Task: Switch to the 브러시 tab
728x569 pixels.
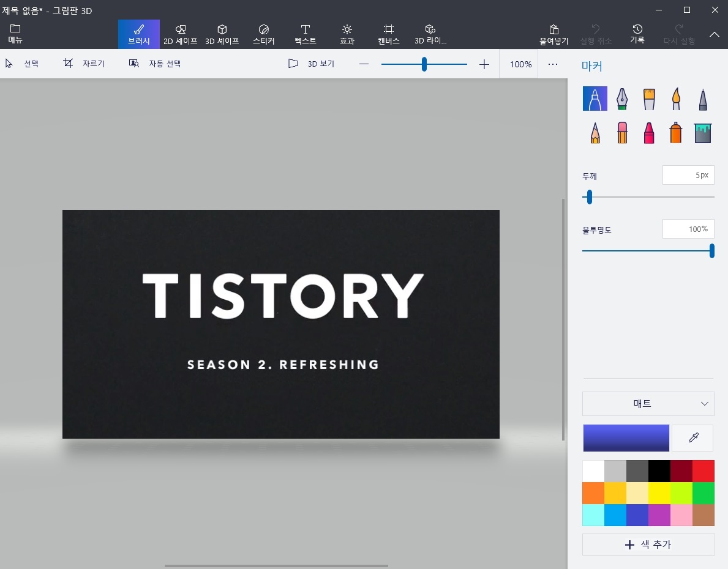Action: (139, 34)
